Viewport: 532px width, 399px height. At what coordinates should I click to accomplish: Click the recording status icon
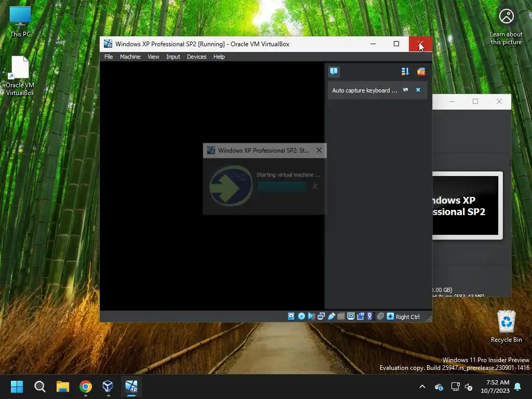click(361, 316)
